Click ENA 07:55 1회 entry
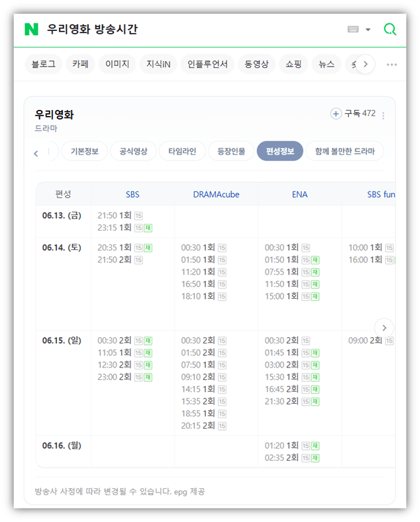Screen dimensions: 420x522 292,272
